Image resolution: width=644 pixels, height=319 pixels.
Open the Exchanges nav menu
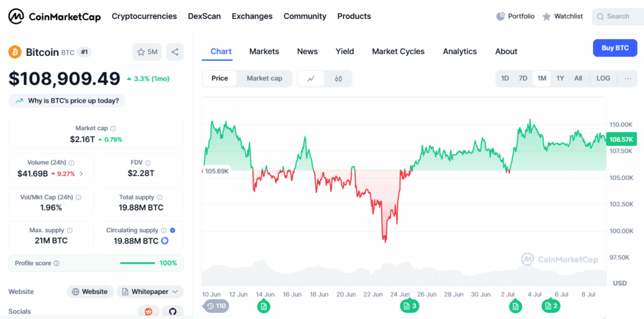pyautogui.click(x=252, y=16)
